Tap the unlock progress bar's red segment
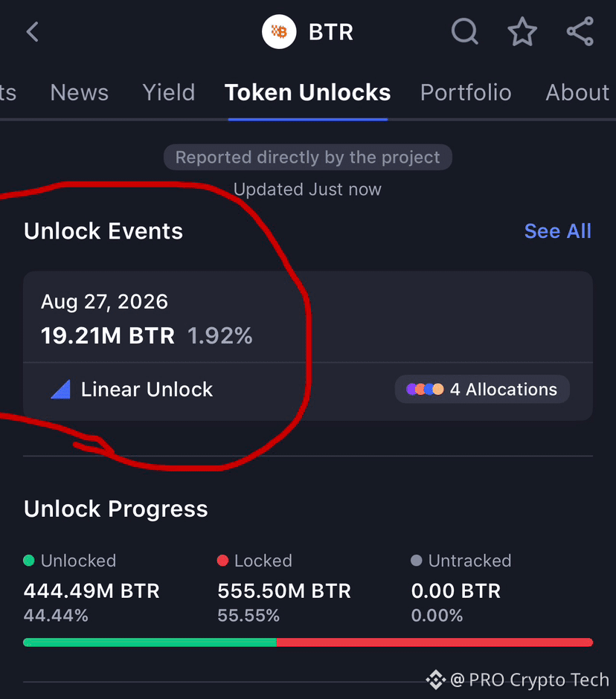The image size is (616, 699). (434, 642)
